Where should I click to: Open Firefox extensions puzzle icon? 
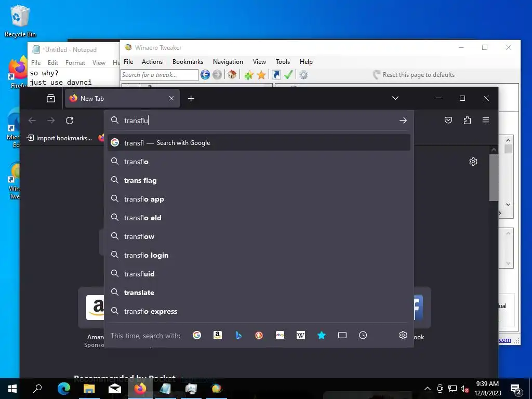(x=467, y=120)
